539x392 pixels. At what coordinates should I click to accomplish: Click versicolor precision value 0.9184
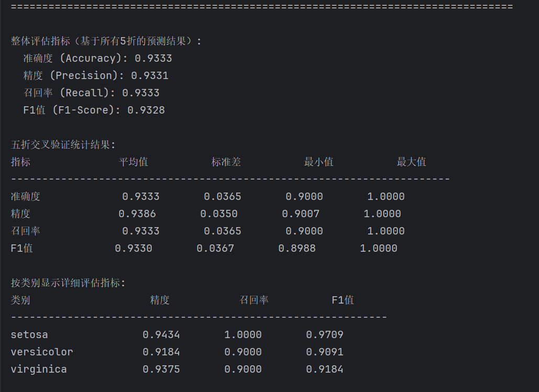point(161,352)
